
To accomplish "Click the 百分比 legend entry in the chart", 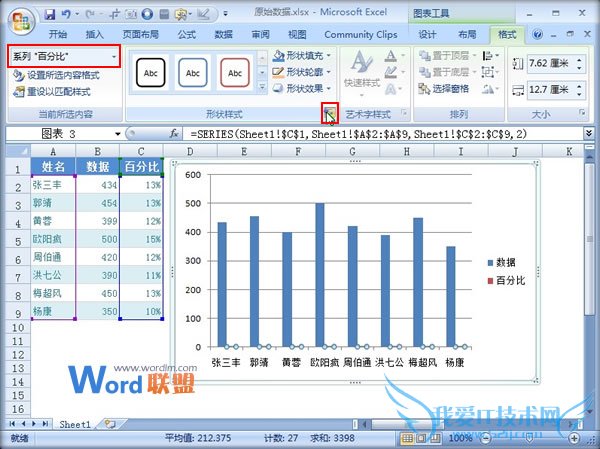I will (x=506, y=281).
